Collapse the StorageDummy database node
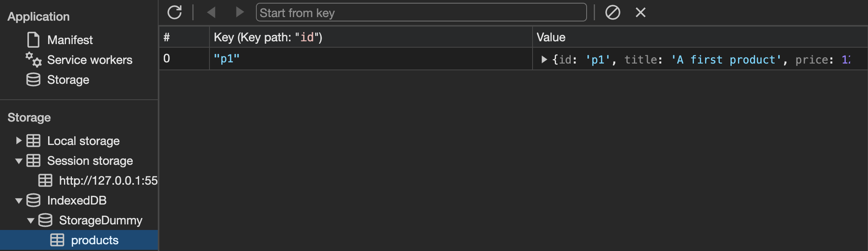This screenshot has width=868, height=251. click(31, 220)
